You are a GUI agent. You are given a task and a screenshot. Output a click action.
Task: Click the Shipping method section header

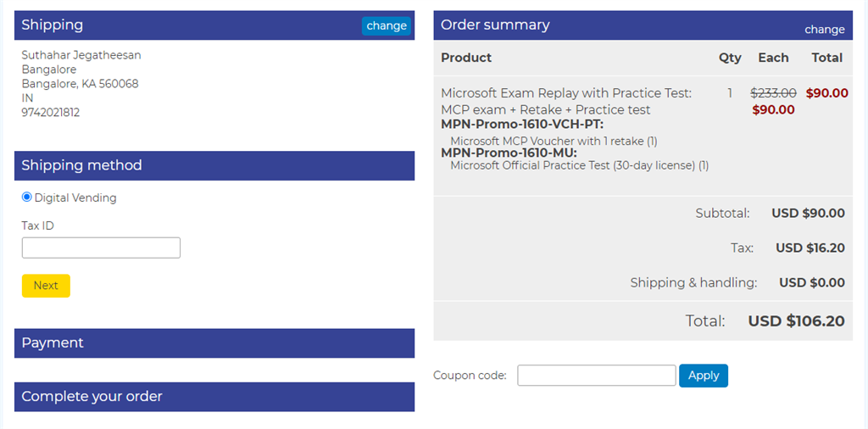tap(214, 165)
